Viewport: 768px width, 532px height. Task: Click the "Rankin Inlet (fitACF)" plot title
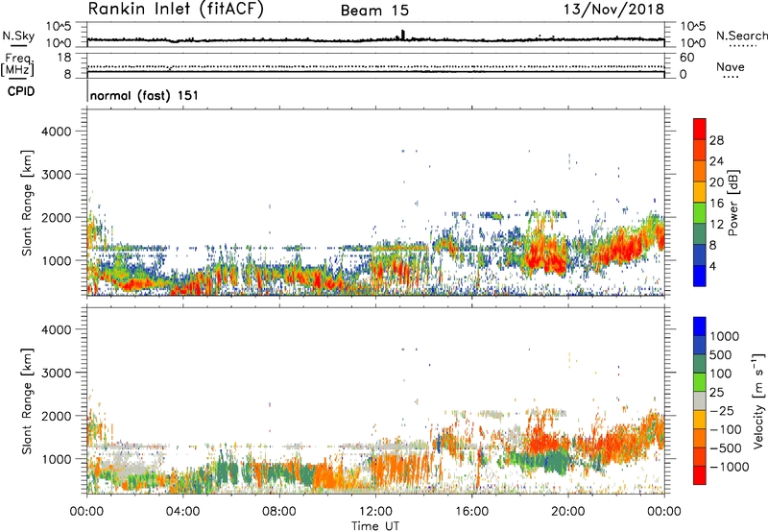[176, 10]
